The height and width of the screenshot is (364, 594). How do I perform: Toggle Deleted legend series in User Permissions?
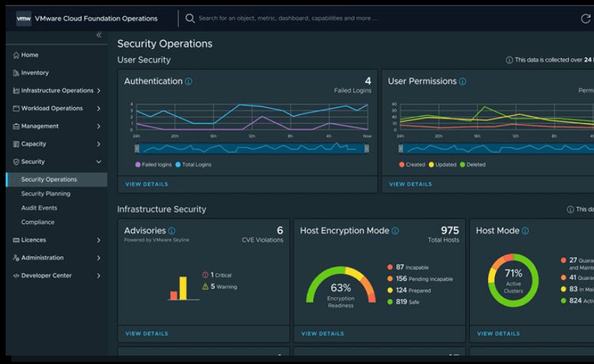(x=473, y=165)
